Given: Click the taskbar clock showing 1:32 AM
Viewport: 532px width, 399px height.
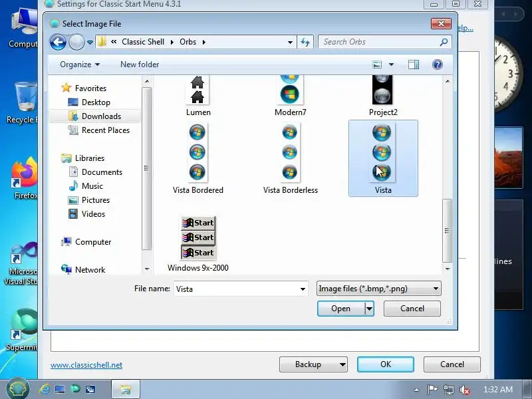Looking at the screenshot, I should 497,390.
